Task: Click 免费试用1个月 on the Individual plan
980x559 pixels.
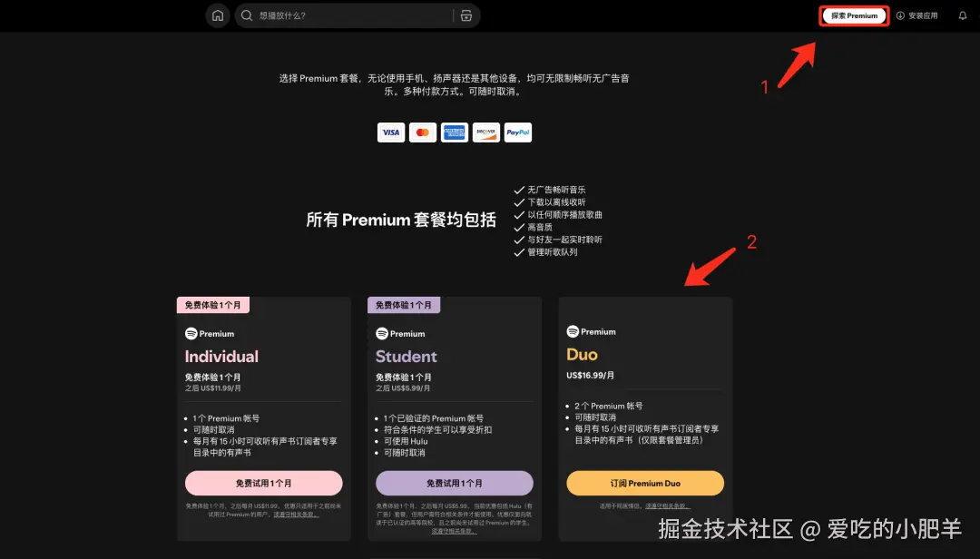Action: 263,483
